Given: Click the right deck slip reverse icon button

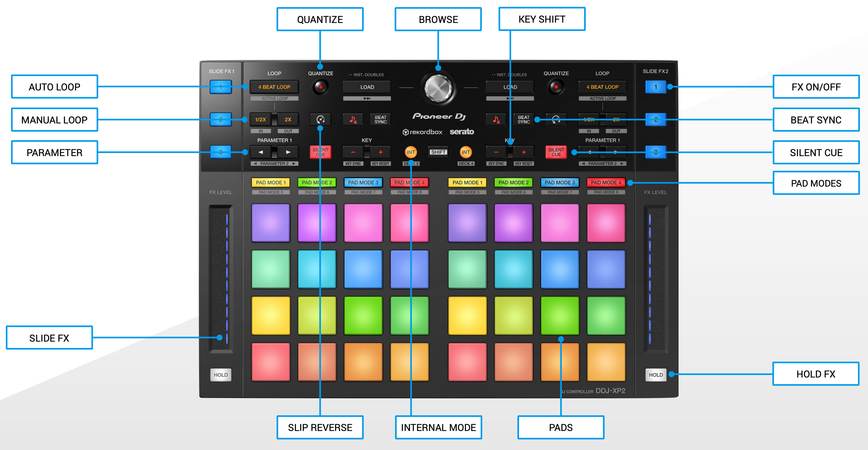Looking at the screenshot, I should pyautogui.click(x=556, y=119).
